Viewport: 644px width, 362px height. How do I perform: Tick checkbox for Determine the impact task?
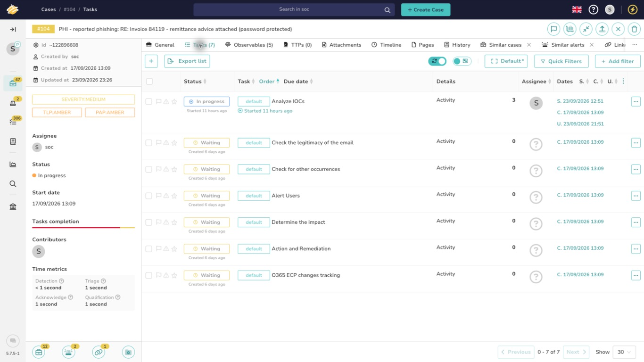click(x=149, y=222)
